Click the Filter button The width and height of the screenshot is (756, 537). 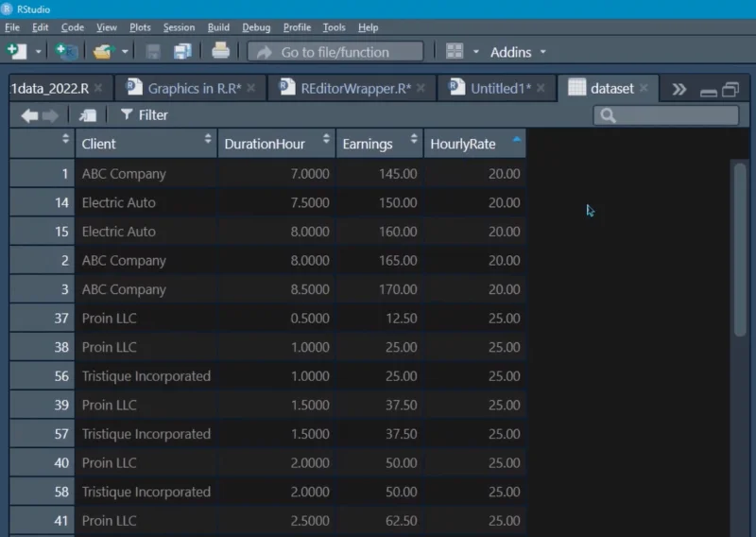145,114
